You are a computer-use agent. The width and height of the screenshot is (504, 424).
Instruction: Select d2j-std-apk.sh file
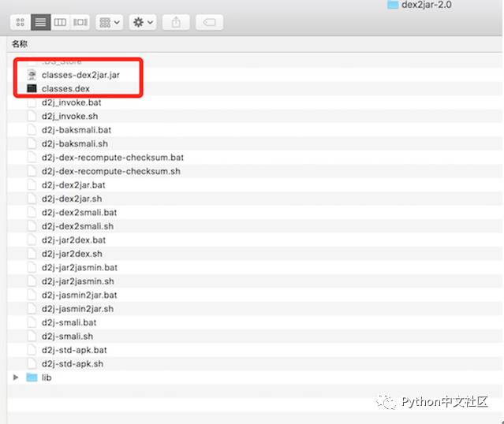(x=73, y=364)
